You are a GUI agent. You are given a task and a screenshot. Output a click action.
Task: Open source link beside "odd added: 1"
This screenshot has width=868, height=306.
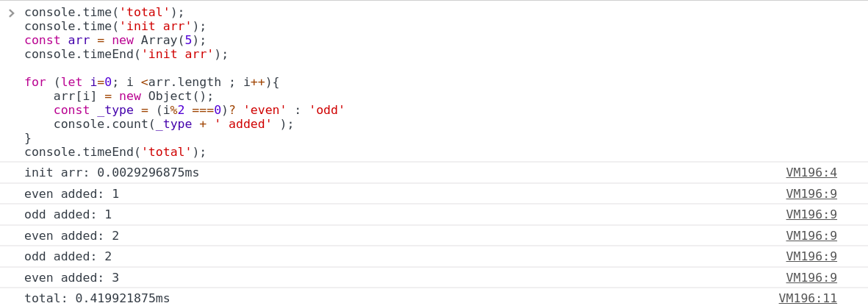(811, 215)
